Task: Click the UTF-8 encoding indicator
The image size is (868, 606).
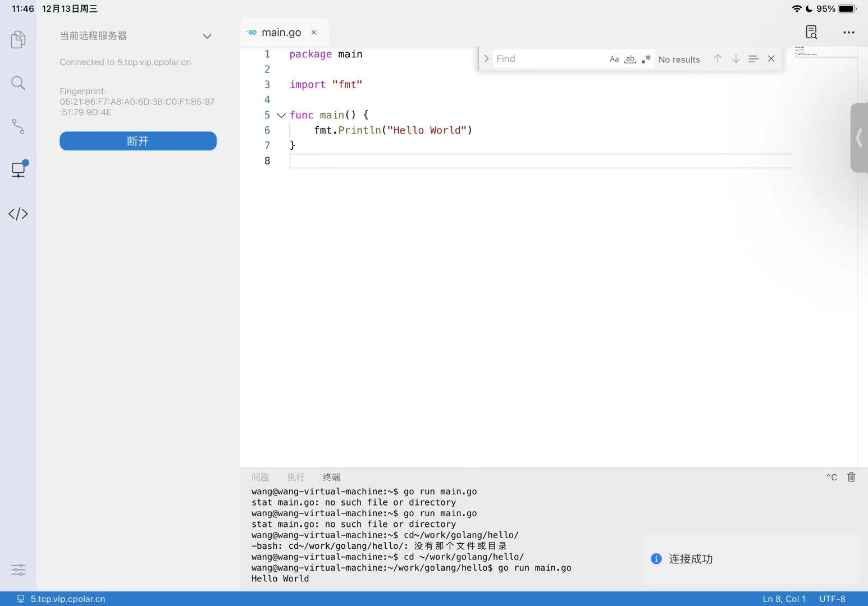Action: [x=832, y=599]
